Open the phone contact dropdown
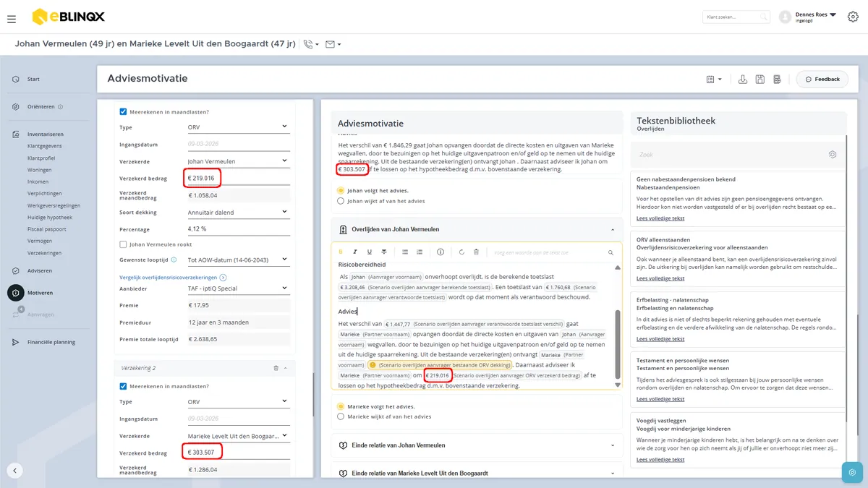868x488 pixels. (312, 44)
